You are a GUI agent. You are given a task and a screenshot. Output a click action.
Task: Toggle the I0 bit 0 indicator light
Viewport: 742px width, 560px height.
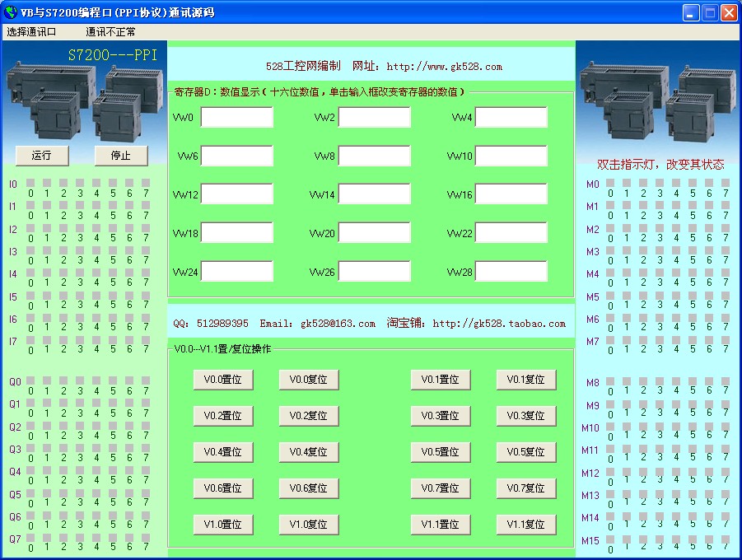(x=30, y=183)
